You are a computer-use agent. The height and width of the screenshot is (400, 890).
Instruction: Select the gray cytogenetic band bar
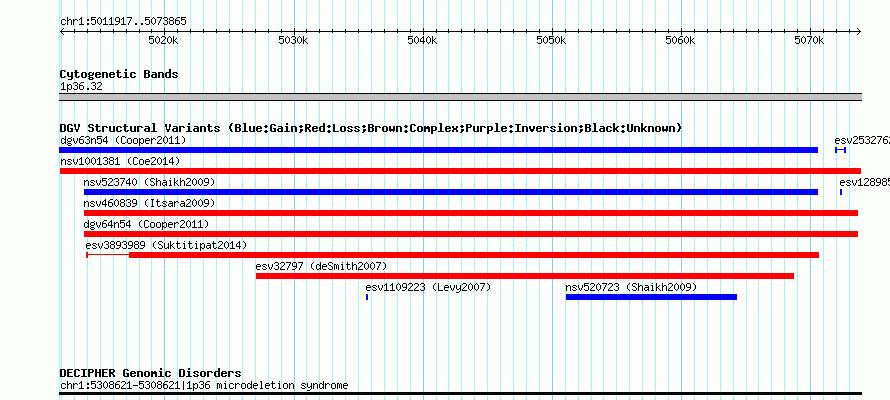[460, 97]
